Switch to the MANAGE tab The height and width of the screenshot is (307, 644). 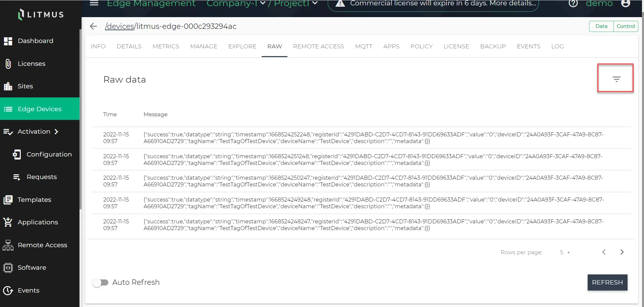point(204,46)
